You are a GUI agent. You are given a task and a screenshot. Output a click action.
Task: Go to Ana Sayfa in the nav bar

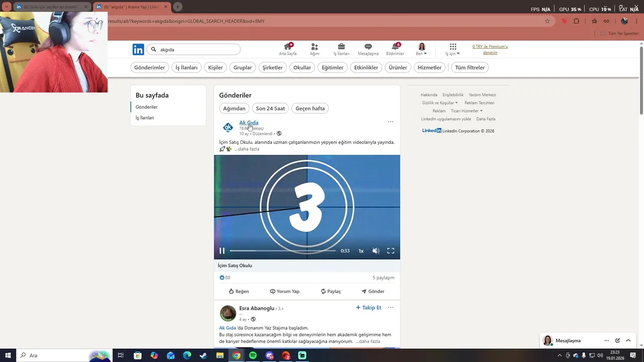[x=288, y=49]
